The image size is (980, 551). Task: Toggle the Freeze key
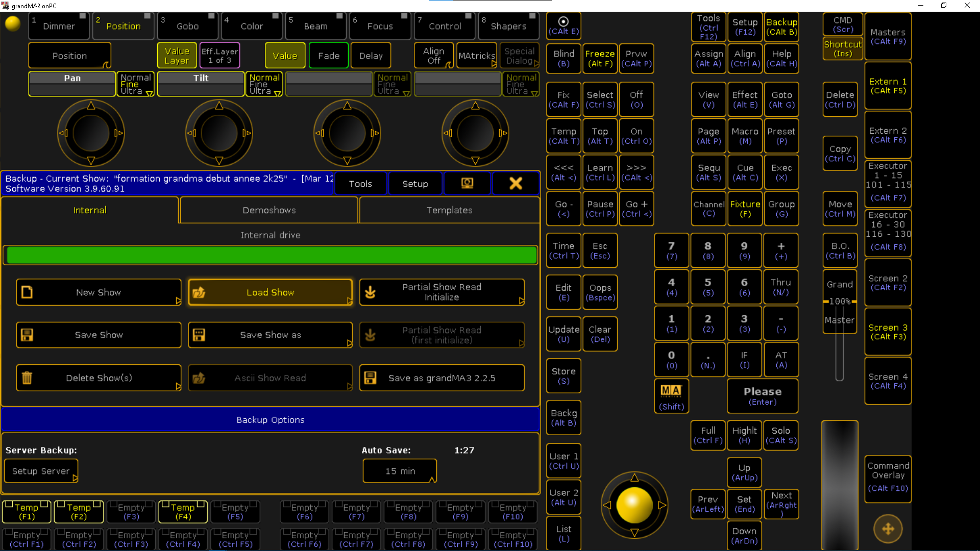tap(600, 59)
